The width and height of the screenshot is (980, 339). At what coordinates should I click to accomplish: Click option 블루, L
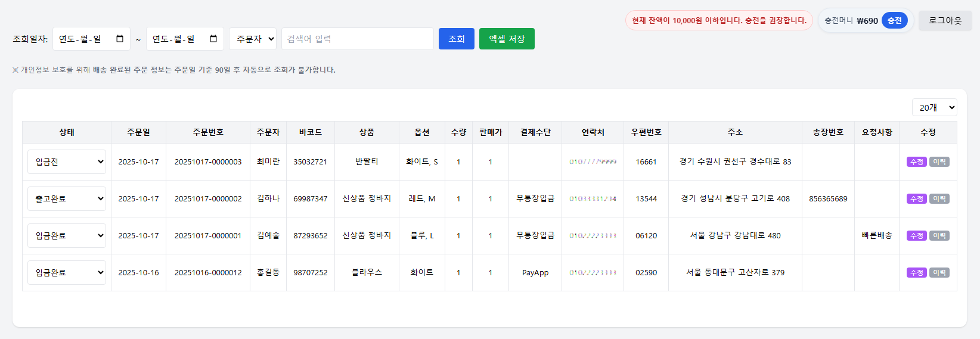click(x=422, y=235)
